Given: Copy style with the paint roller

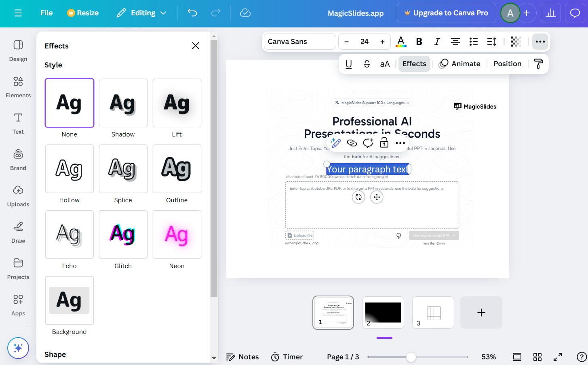Looking at the screenshot, I should point(539,64).
